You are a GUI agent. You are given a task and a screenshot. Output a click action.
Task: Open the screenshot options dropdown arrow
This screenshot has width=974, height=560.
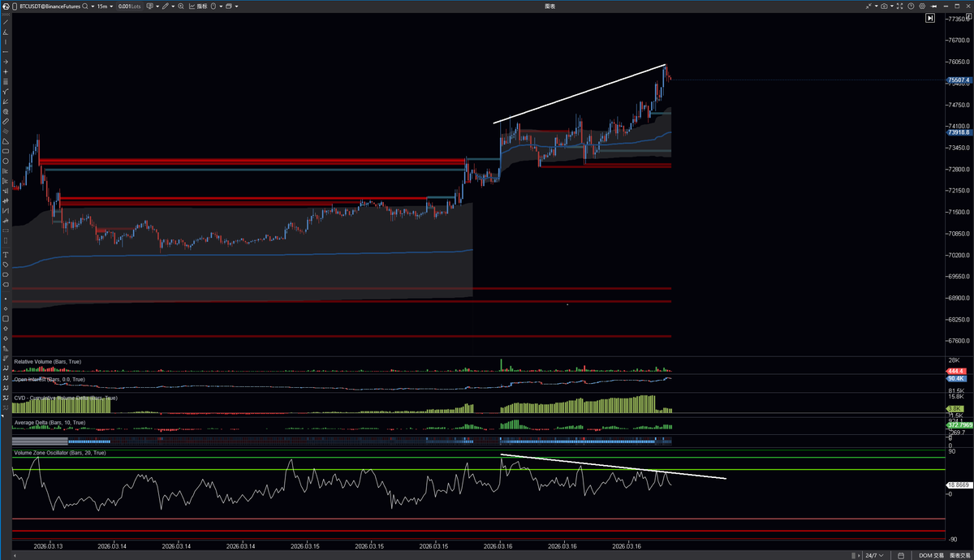tap(892, 6)
